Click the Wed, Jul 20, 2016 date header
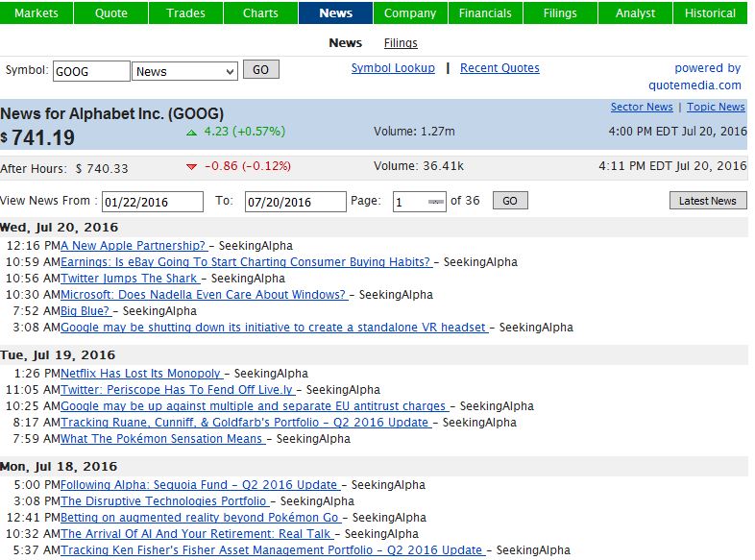This screenshot has width=755, height=560. (60, 228)
